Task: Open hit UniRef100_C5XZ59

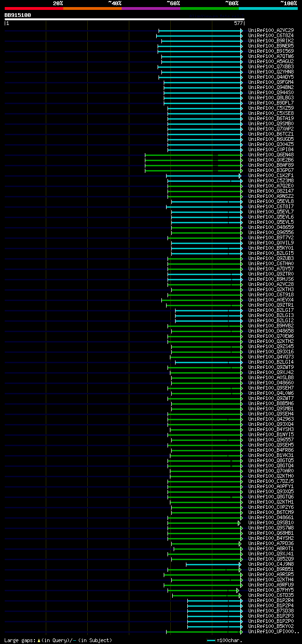Action: 271,108
